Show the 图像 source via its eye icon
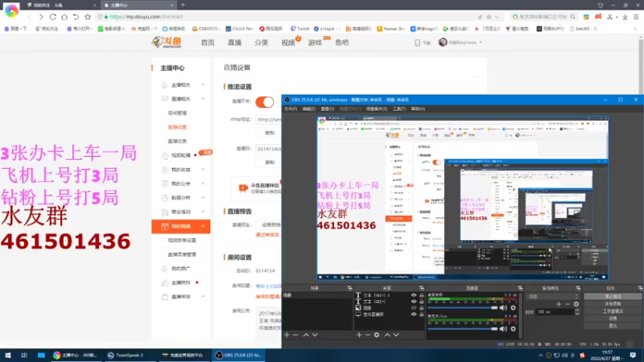 (414, 308)
